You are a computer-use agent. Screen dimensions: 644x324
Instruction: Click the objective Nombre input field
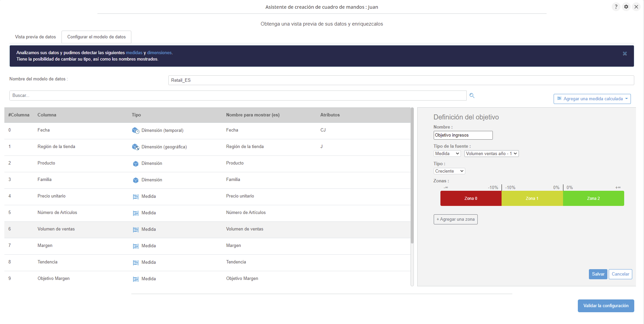[x=463, y=135]
